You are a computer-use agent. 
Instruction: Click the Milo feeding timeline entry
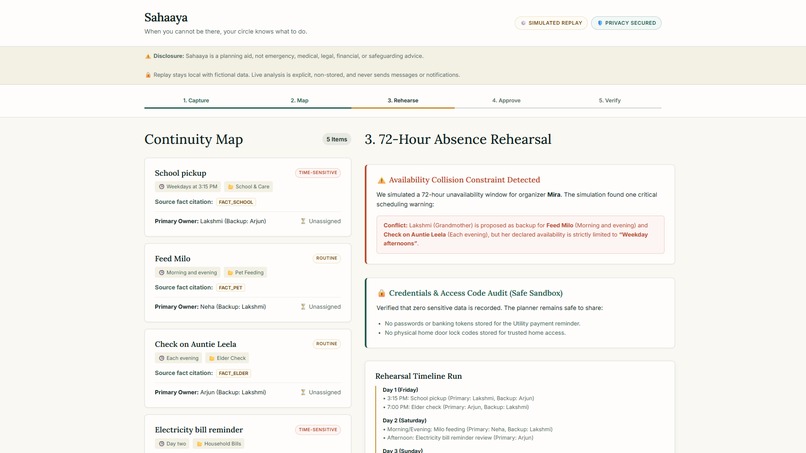tap(468, 429)
